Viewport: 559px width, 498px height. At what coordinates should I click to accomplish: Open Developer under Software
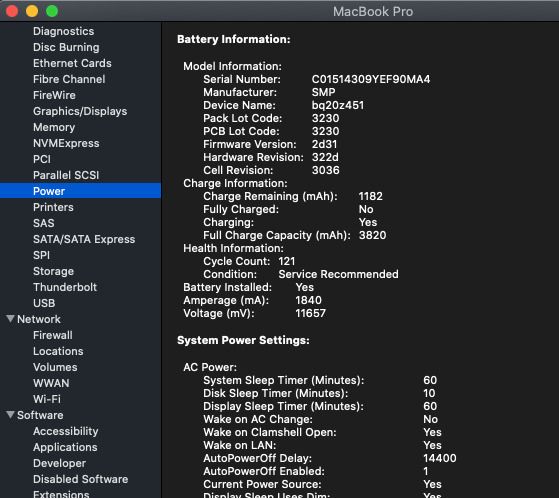pos(60,463)
